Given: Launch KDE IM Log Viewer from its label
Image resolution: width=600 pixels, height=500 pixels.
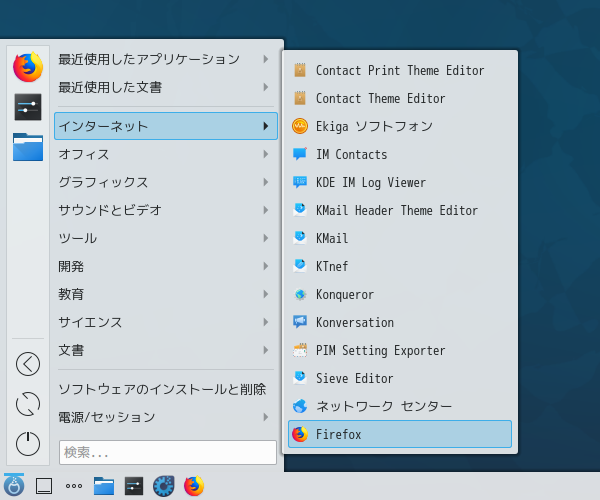Looking at the screenshot, I should click(x=370, y=183).
